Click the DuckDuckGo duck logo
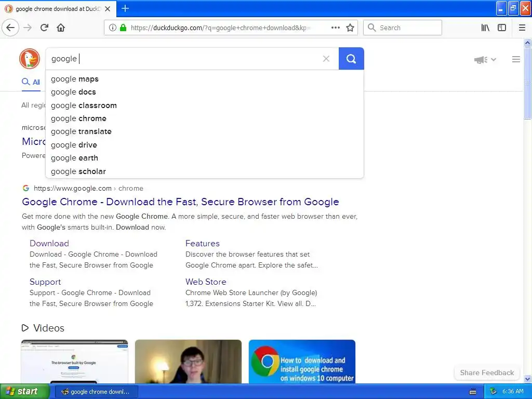 (x=30, y=59)
